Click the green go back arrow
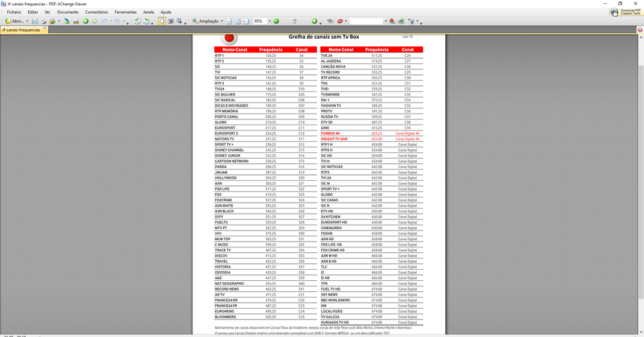 [85, 21]
